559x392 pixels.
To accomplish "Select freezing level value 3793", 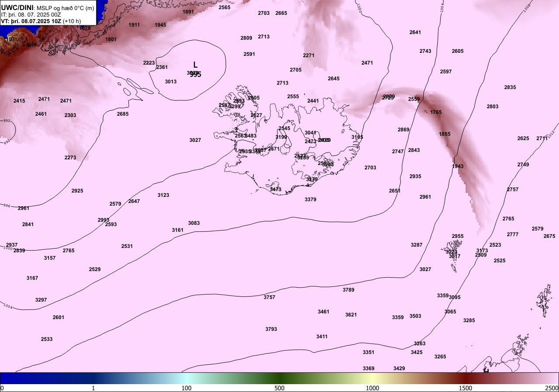I will [271, 329].
